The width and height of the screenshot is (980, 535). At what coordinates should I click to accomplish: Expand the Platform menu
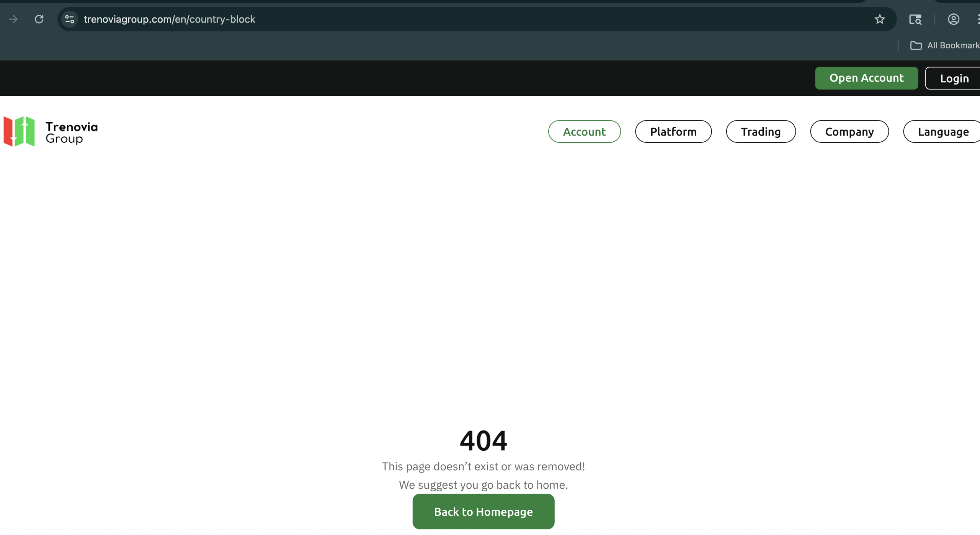[673, 131]
